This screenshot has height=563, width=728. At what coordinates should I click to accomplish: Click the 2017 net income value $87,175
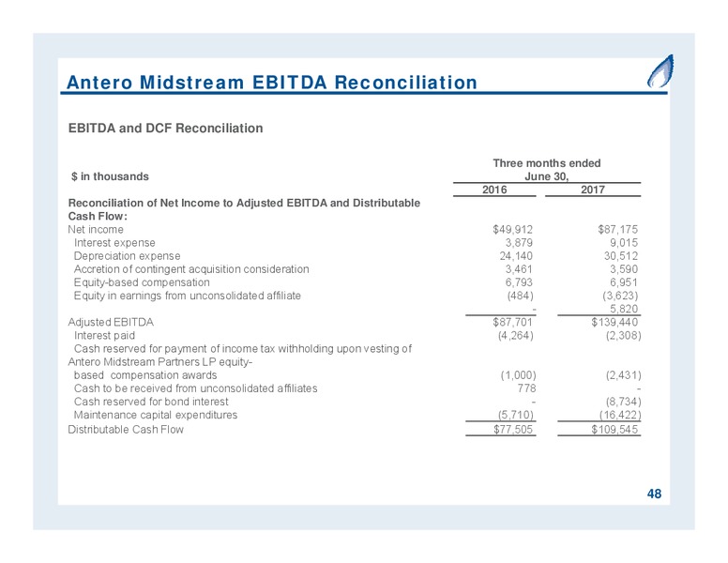coord(617,230)
